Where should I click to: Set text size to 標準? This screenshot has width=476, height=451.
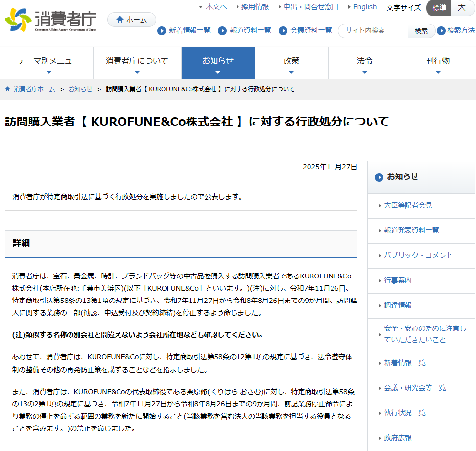click(439, 8)
